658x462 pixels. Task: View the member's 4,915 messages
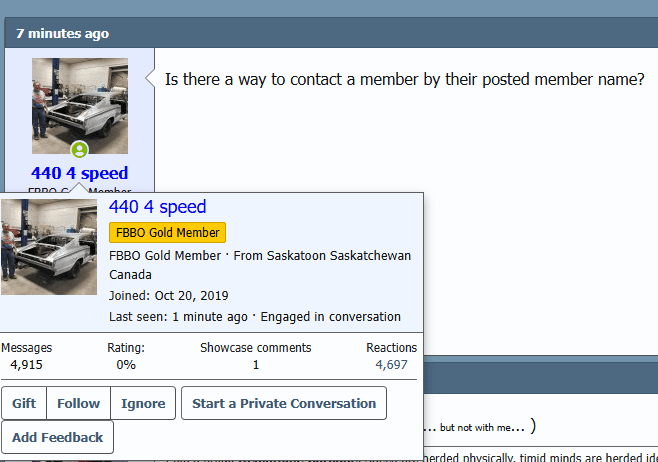click(26, 365)
